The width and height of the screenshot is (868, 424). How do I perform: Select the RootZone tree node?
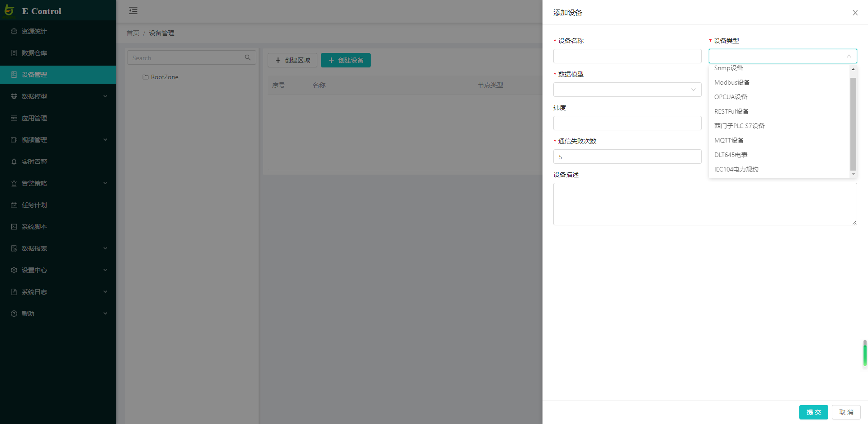(x=165, y=77)
